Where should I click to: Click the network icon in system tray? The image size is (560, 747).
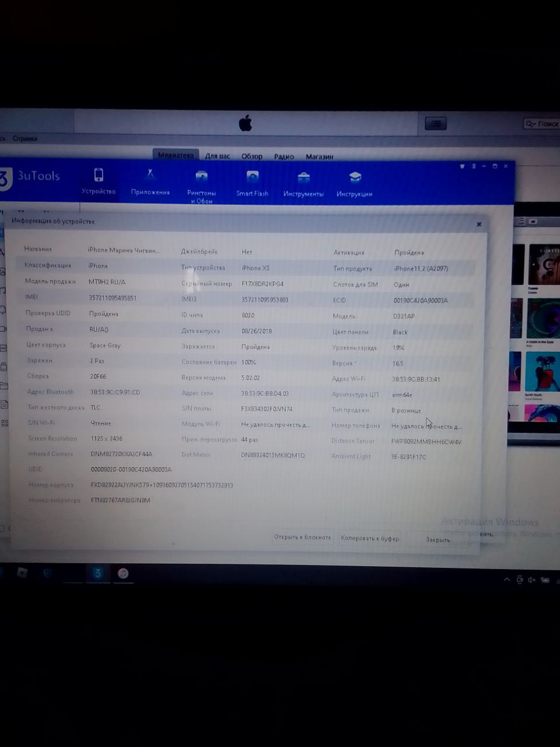(519, 580)
